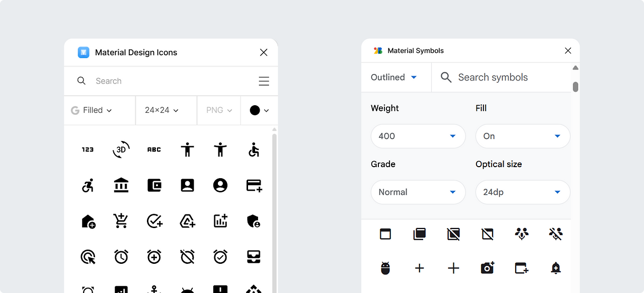This screenshot has width=644, height=293.
Task: Click the "Grade" label
Action: coord(383,164)
